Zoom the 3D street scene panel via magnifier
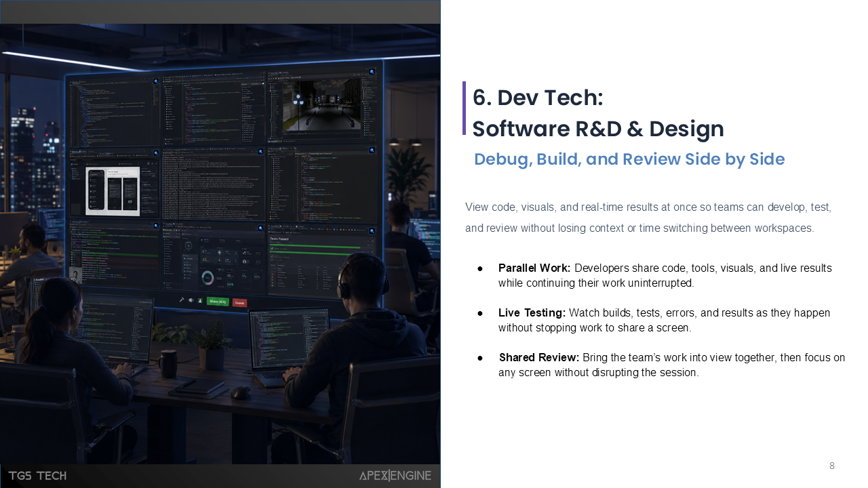The width and height of the screenshot is (868, 488). 372,71
